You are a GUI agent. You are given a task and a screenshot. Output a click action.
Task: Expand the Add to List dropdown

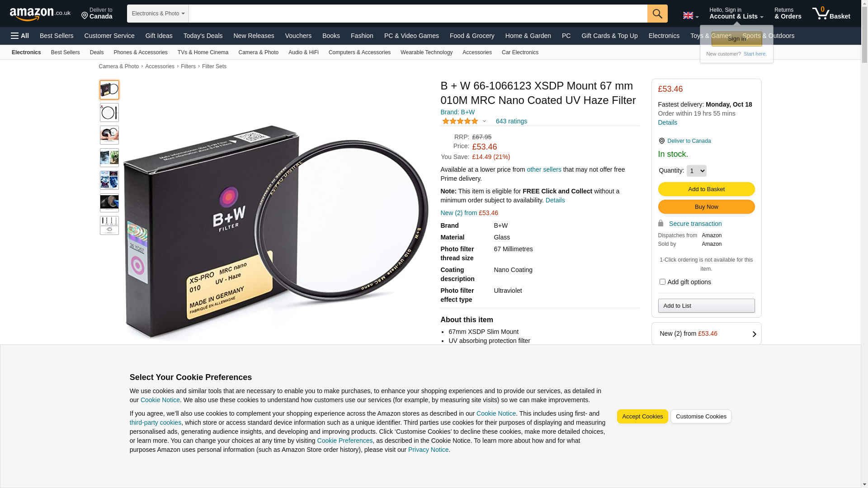click(x=706, y=306)
